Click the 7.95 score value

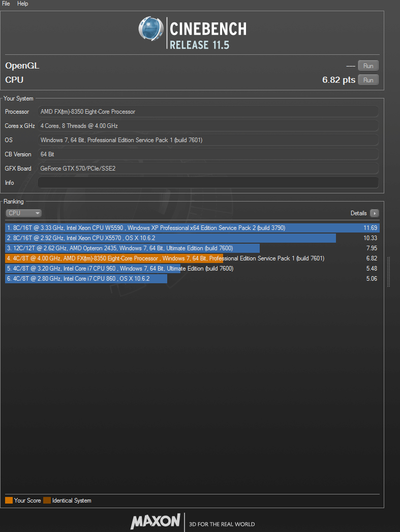pyautogui.click(x=372, y=248)
